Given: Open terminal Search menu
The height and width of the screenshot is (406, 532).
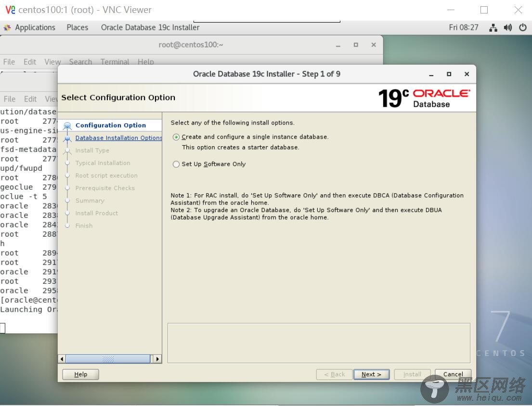Looking at the screenshot, I should click(80, 62).
